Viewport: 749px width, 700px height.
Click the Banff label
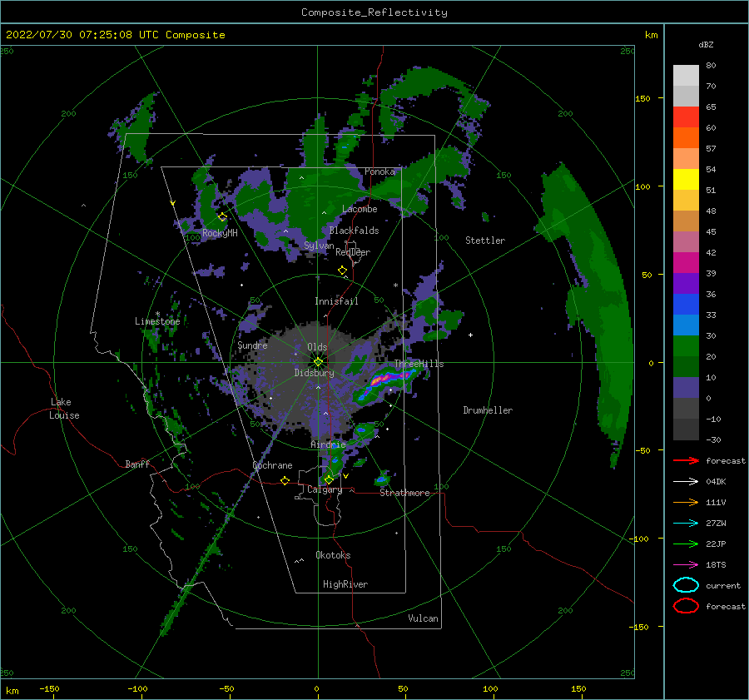137,464
